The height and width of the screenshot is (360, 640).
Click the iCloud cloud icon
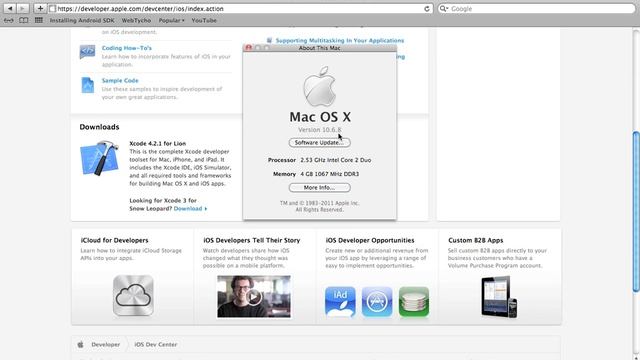click(133, 296)
